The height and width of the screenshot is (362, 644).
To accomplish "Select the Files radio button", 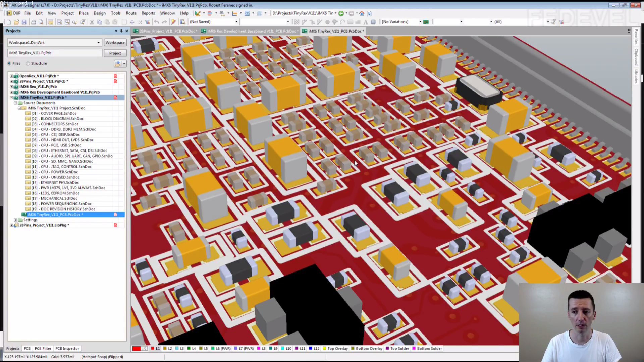I will point(9,63).
